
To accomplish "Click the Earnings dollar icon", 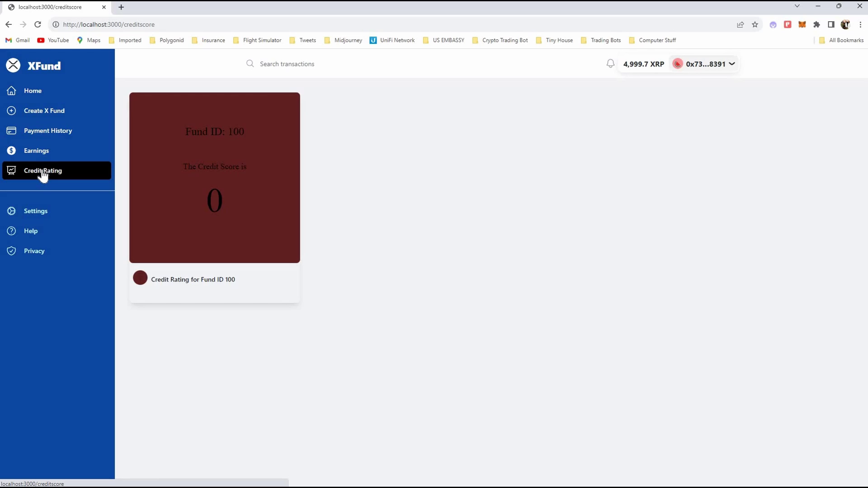I will [x=11, y=150].
